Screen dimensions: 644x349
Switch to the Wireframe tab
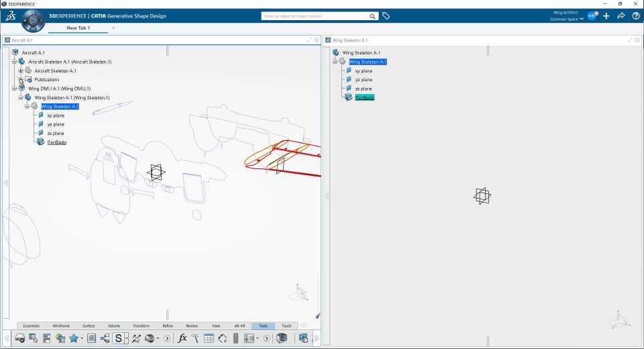click(x=61, y=326)
